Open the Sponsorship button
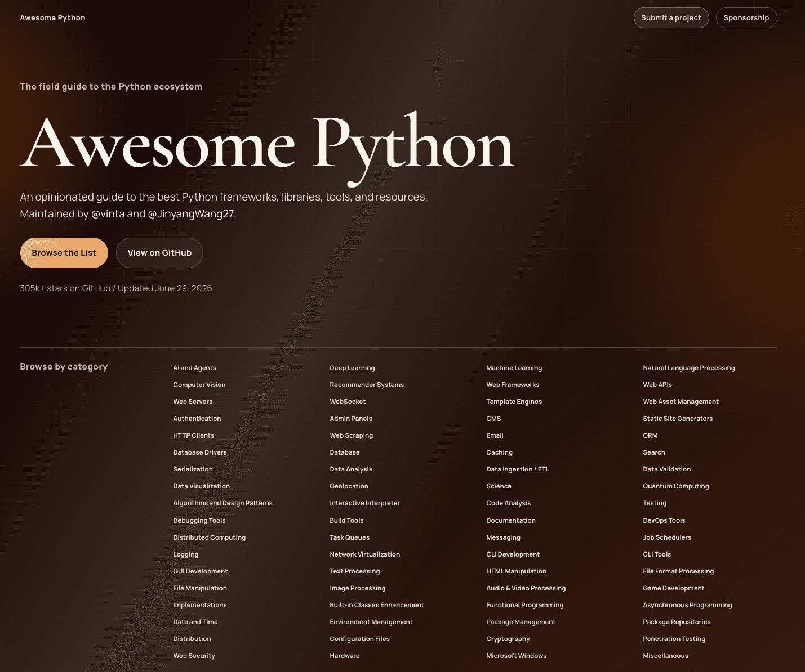 coord(746,17)
